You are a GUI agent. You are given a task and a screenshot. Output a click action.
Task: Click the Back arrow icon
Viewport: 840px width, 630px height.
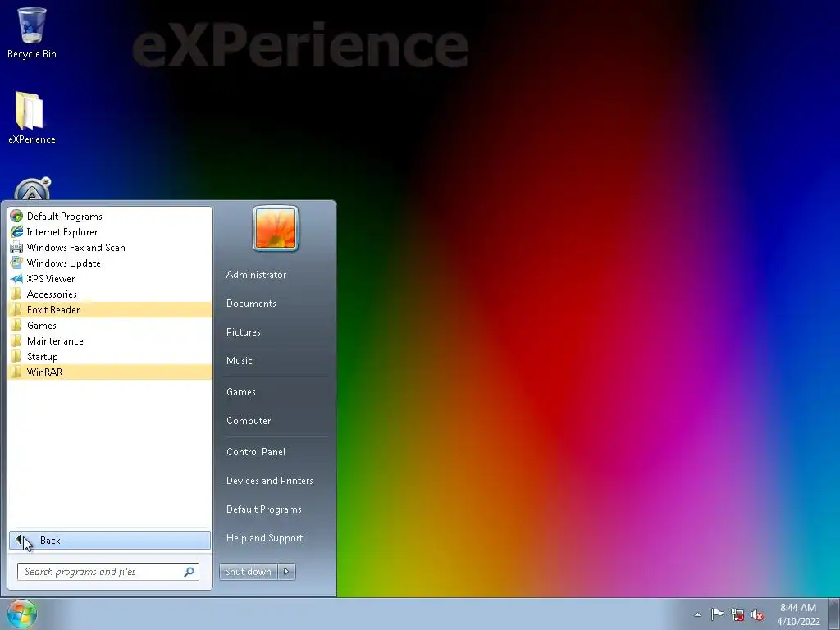point(19,540)
